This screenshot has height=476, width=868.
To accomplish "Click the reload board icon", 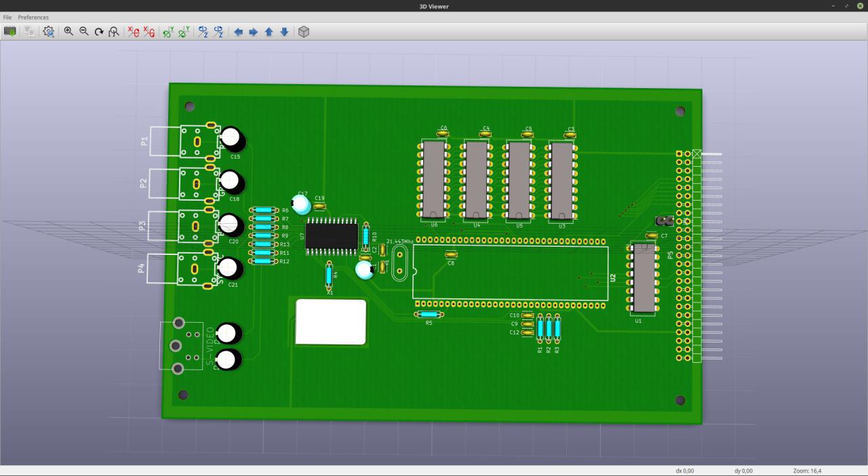I will [10, 31].
